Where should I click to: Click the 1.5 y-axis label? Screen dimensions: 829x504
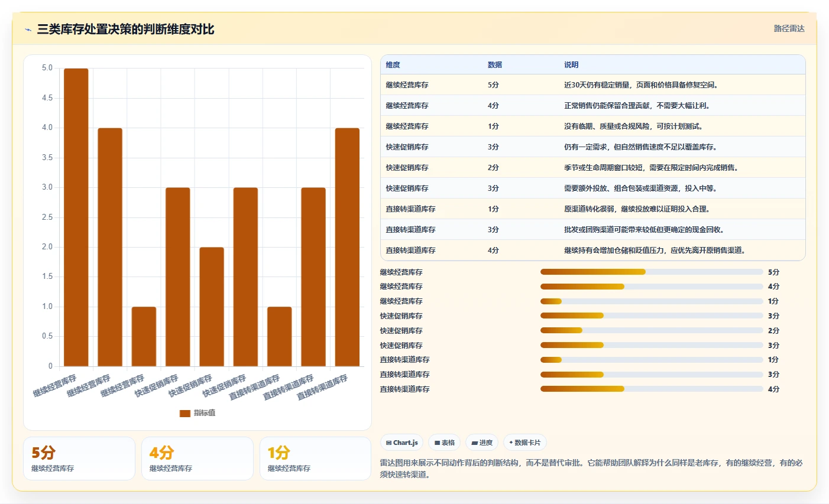(47, 277)
